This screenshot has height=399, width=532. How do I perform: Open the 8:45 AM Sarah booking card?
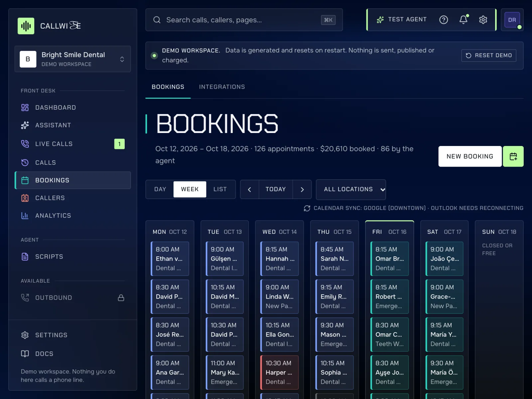334,259
